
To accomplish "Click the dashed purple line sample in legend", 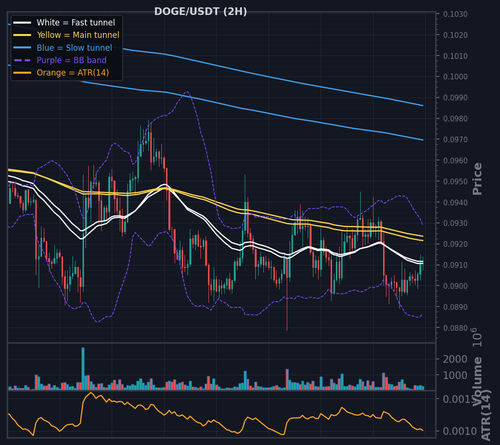I will (x=22, y=60).
